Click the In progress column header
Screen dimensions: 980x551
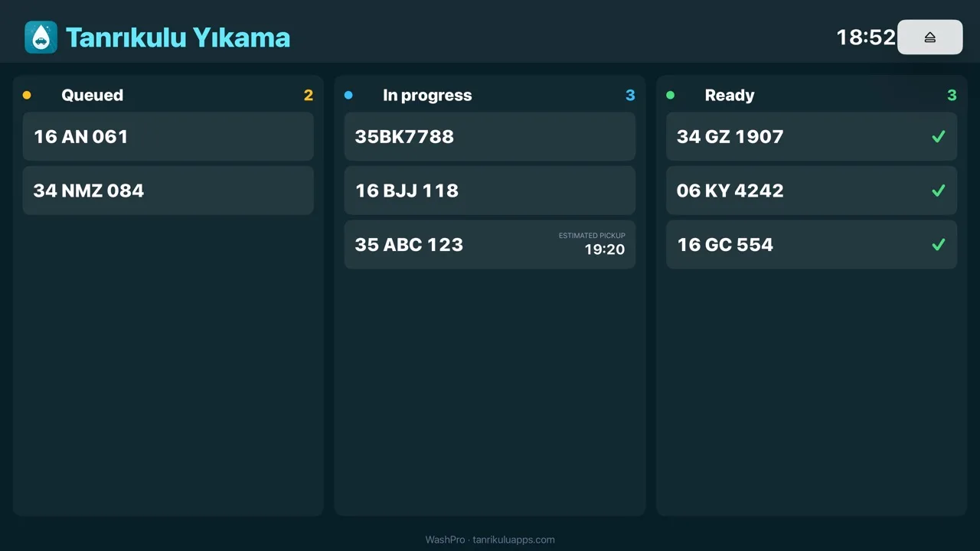click(x=427, y=96)
